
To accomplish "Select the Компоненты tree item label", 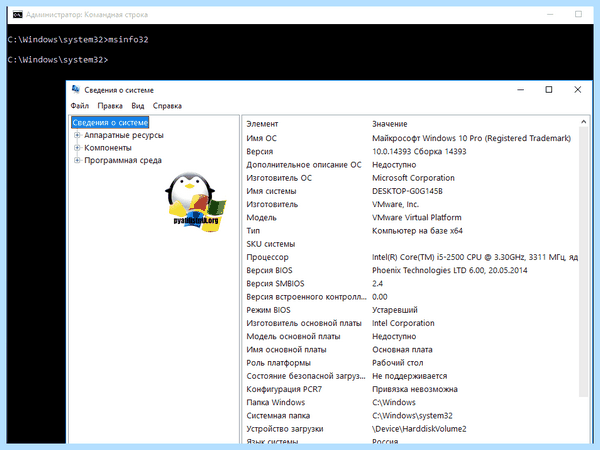I will coord(108,148).
